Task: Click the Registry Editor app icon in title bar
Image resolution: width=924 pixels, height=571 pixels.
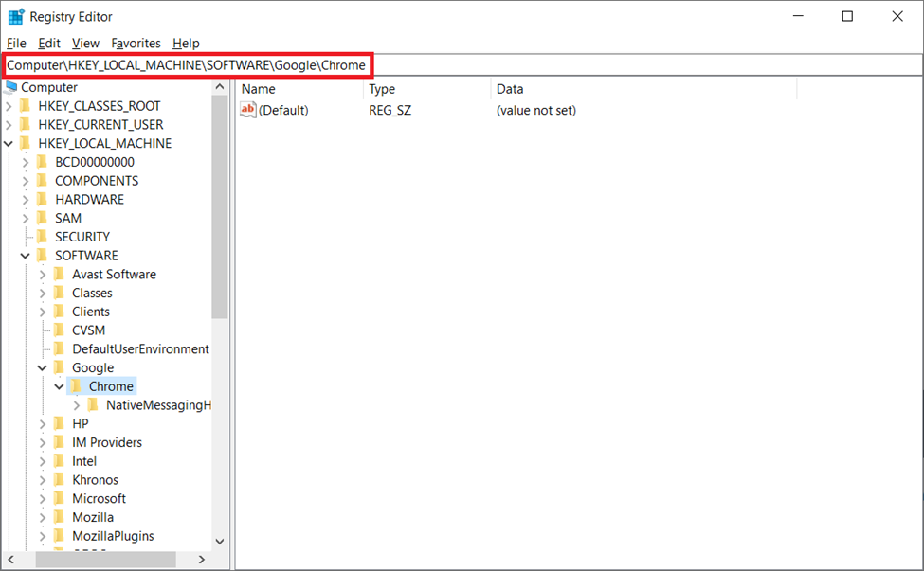Action: pos(16,16)
